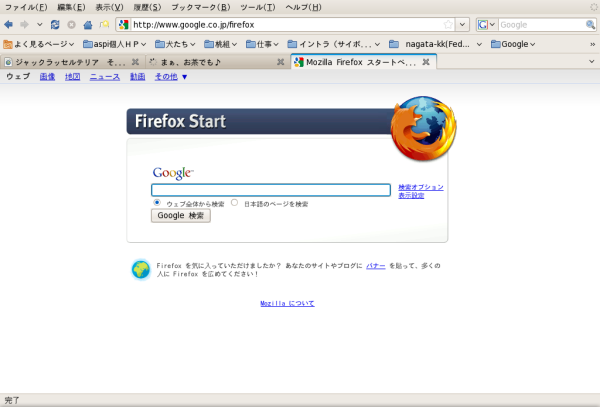600x407 pixels.
Task: Open the Google bookmarks folder
Action: (513, 44)
